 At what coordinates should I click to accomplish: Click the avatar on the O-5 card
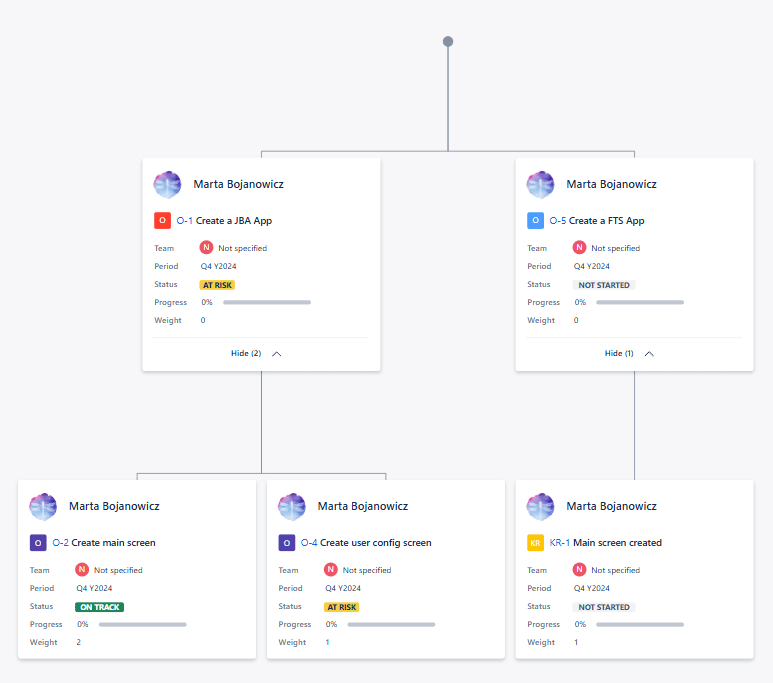[x=540, y=185]
